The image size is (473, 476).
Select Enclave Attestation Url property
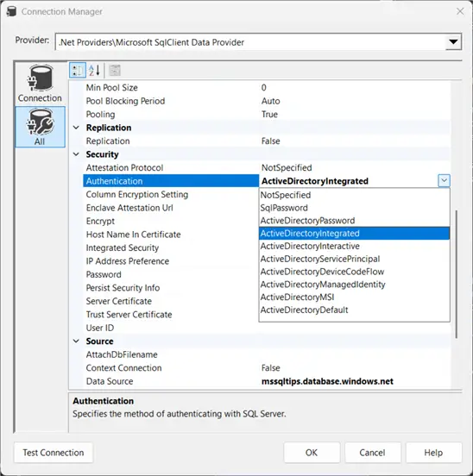pos(129,208)
